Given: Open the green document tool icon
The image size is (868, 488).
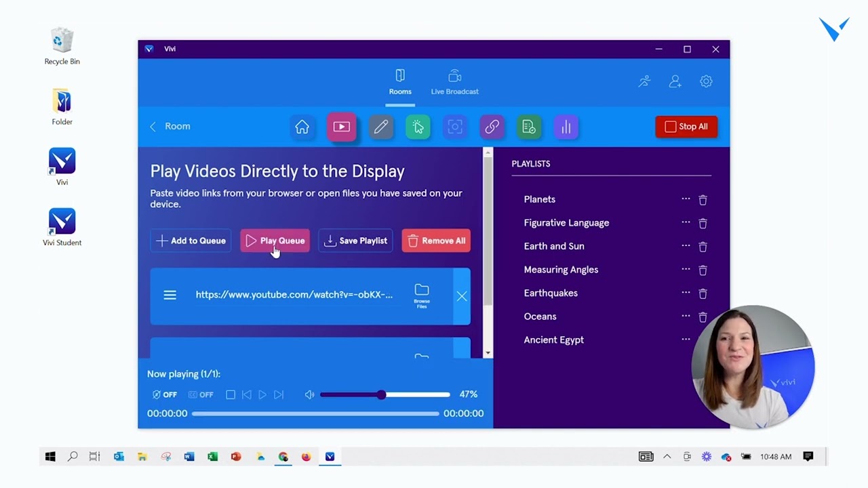Looking at the screenshot, I should tap(529, 127).
